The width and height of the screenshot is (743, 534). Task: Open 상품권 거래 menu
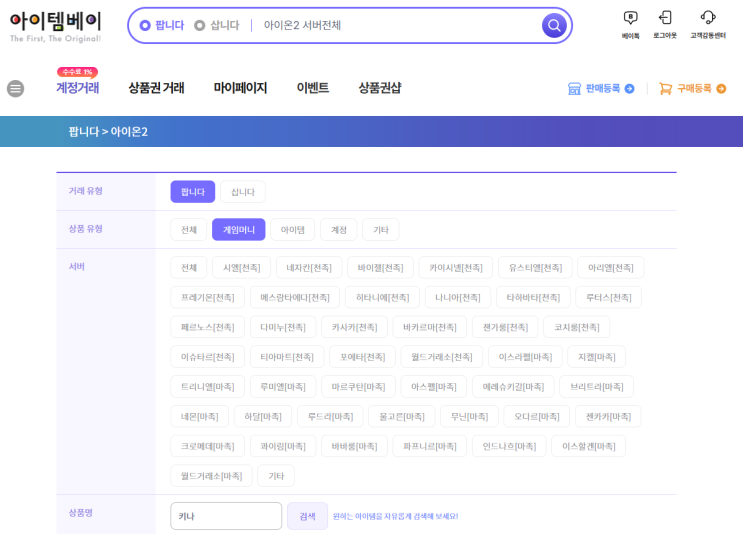pyautogui.click(x=156, y=88)
